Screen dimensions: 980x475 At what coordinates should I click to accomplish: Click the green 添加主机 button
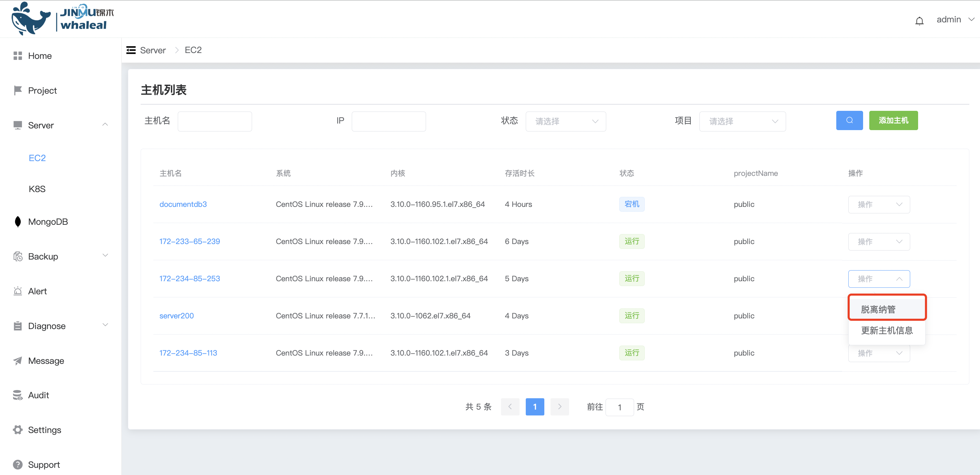click(x=893, y=120)
